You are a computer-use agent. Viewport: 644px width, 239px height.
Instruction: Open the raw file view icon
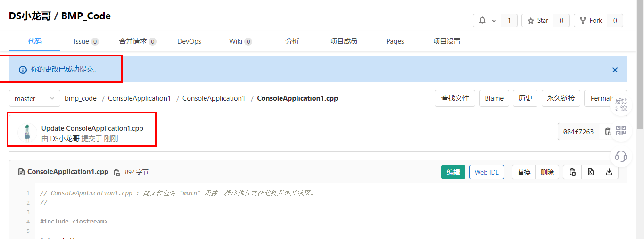pos(591,172)
